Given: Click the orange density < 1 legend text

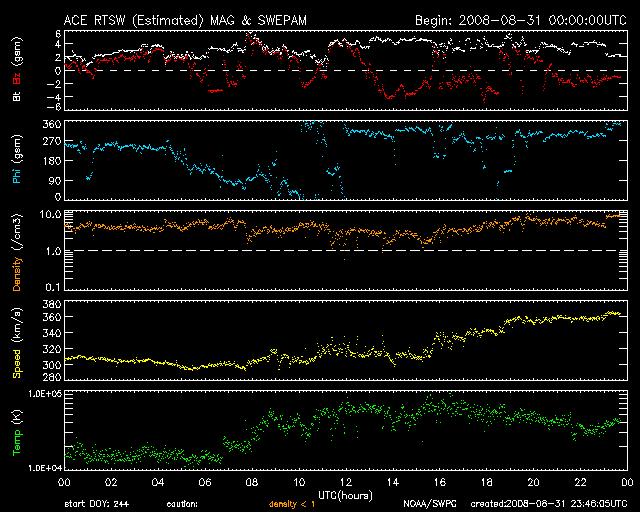Looking at the screenshot, I should click(292, 504).
